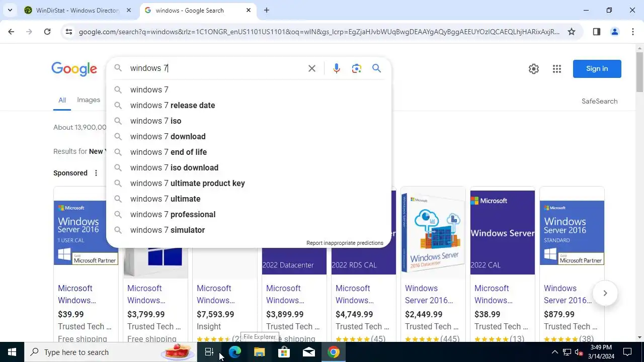Open the SafeSearch setting
Screen dimensions: 644x362
[x=599, y=101]
